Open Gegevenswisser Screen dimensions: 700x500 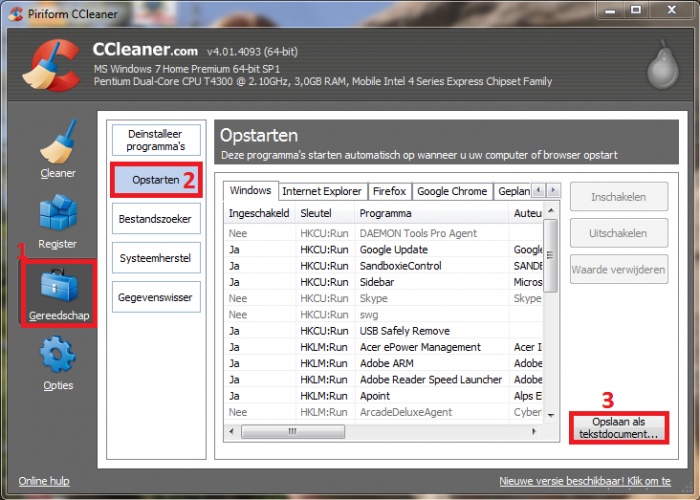[x=156, y=297]
